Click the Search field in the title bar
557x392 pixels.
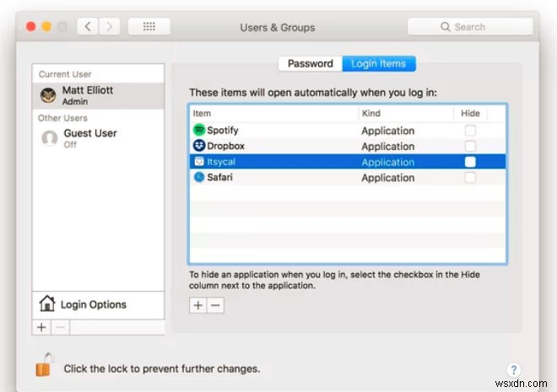coord(470,27)
